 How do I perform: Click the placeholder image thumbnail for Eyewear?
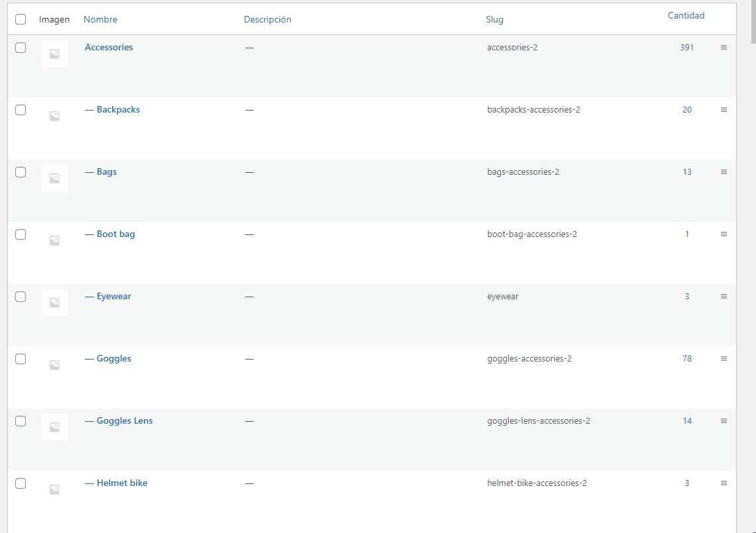point(54,302)
